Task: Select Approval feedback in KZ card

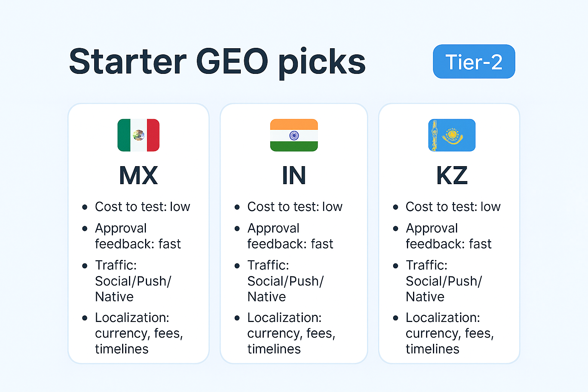Action: [449, 236]
